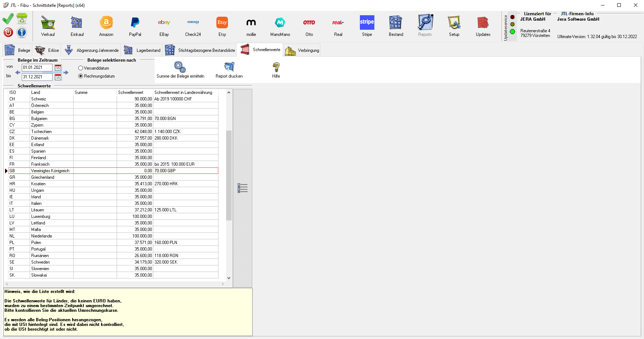Open the calendar picker for the von date
The width and height of the screenshot is (644, 339).
tap(58, 67)
